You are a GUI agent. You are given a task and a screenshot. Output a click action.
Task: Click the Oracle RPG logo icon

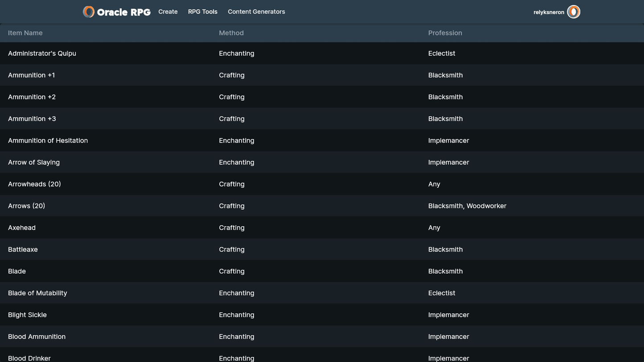click(89, 12)
